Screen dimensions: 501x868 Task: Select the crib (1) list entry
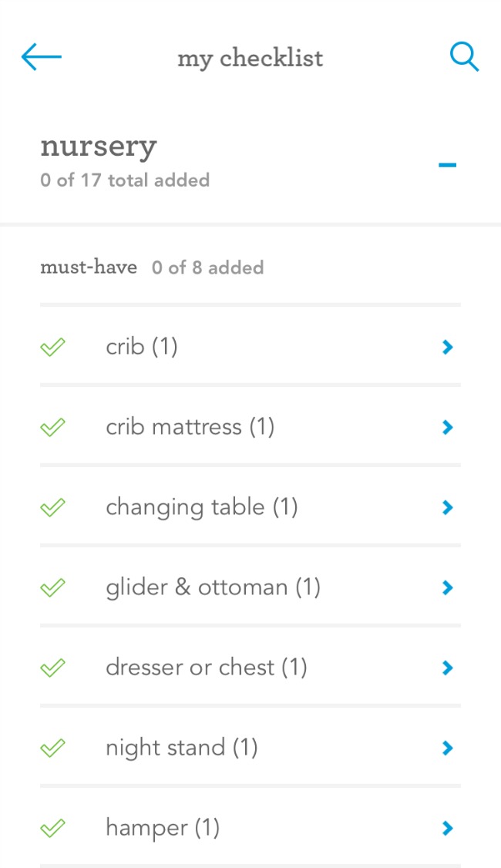[142, 348]
